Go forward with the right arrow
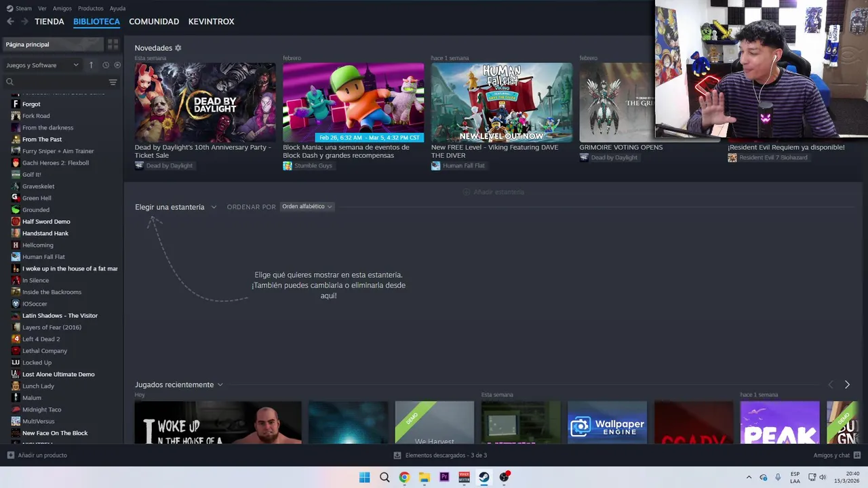The image size is (868, 488). (24, 22)
